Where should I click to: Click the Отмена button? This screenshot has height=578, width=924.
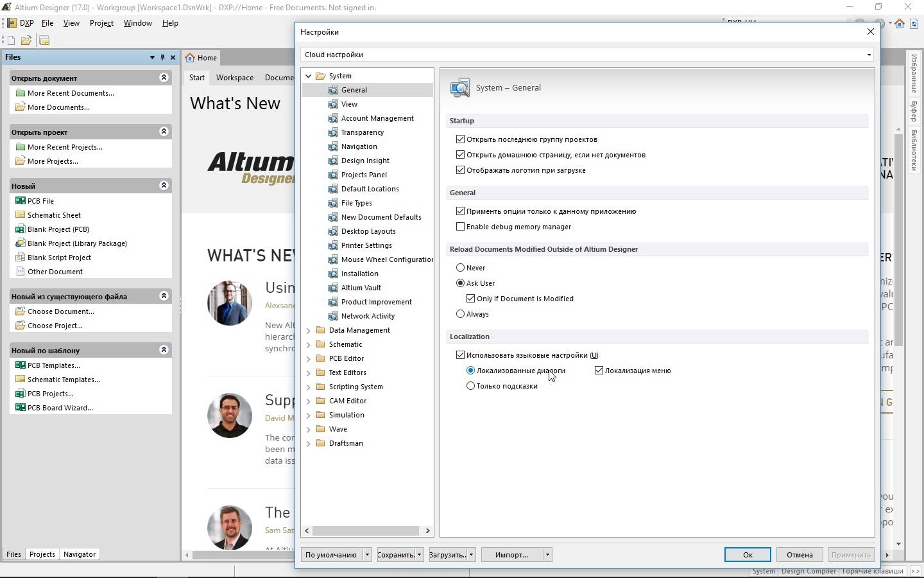pos(800,555)
